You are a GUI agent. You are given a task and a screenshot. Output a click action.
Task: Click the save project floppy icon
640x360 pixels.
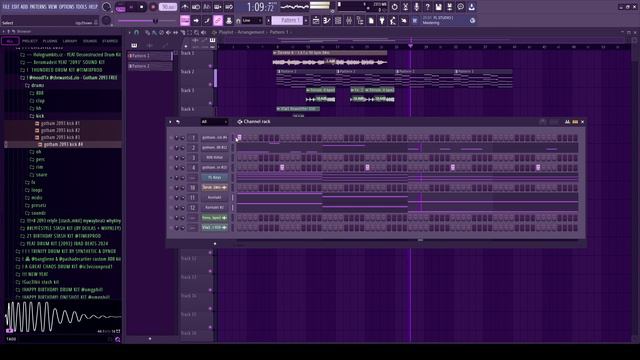tap(438, 7)
